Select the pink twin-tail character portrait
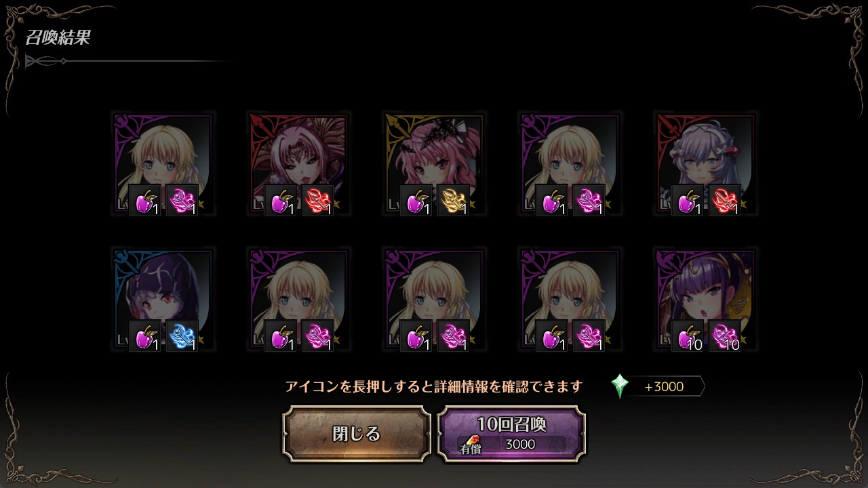The image size is (868, 488). [x=434, y=164]
